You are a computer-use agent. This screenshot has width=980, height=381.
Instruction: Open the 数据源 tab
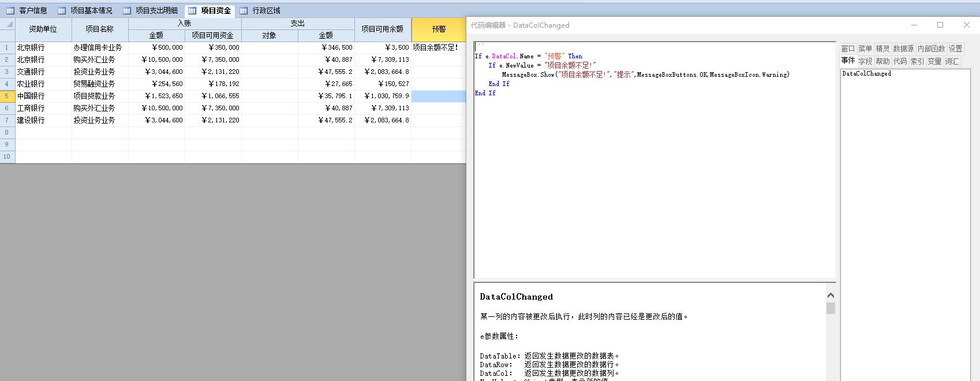pyautogui.click(x=903, y=48)
